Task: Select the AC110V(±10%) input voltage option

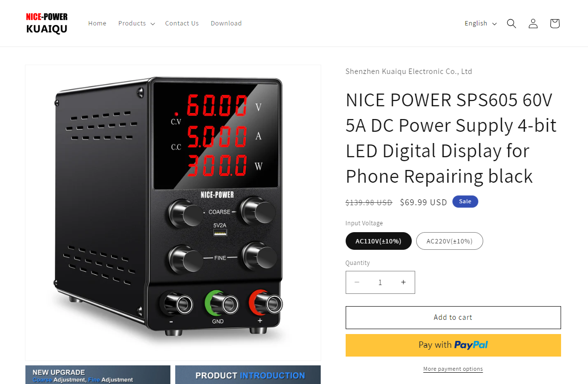Action: pos(378,241)
